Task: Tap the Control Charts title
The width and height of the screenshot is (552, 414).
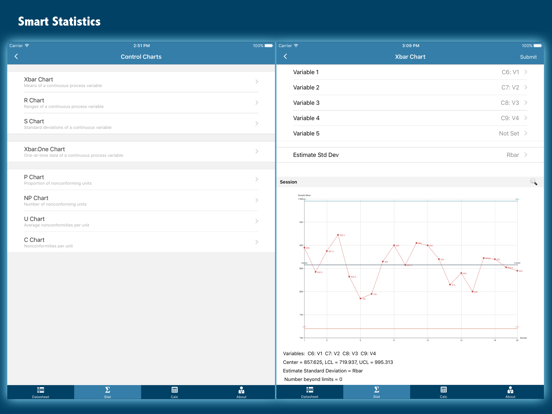Action: pyautogui.click(x=141, y=57)
